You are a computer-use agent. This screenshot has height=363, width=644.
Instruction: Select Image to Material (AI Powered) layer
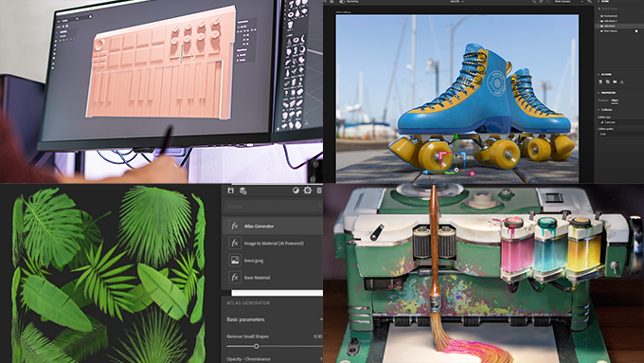[273, 243]
